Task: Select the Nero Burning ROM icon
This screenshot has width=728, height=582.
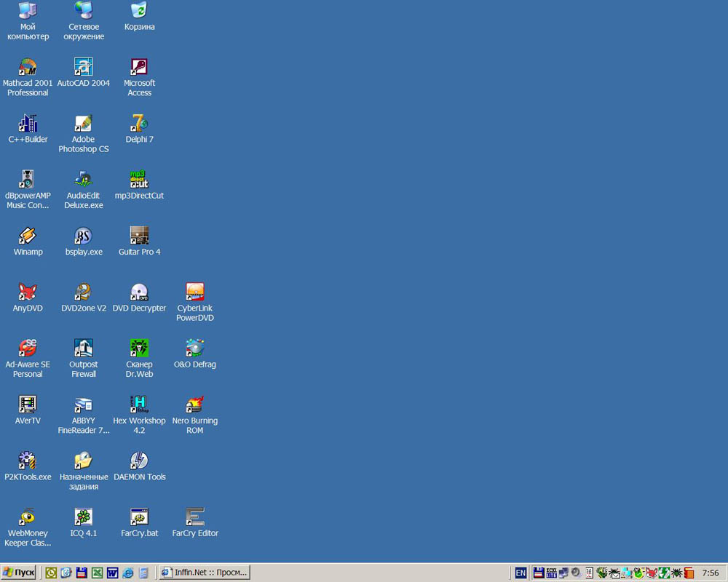Action: pyautogui.click(x=195, y=415)
